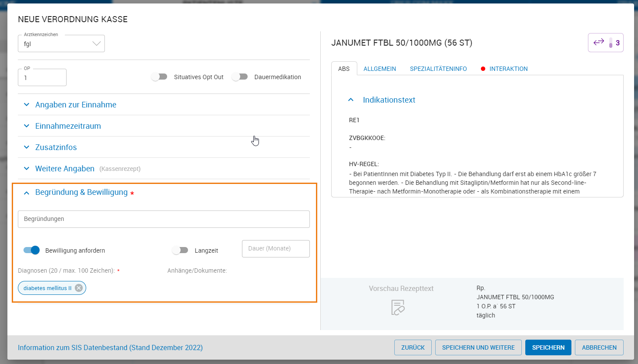
Task: Switch to the ALLGEMEIN tab
Action: (380, 69)
